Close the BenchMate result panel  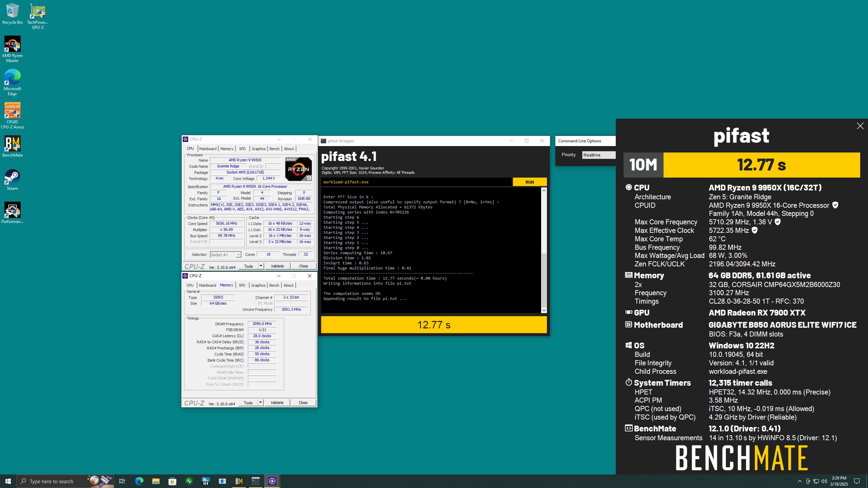point(860,126)
